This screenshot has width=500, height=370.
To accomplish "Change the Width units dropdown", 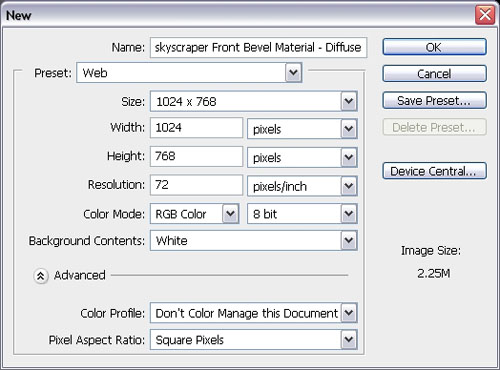I will 302,129.
